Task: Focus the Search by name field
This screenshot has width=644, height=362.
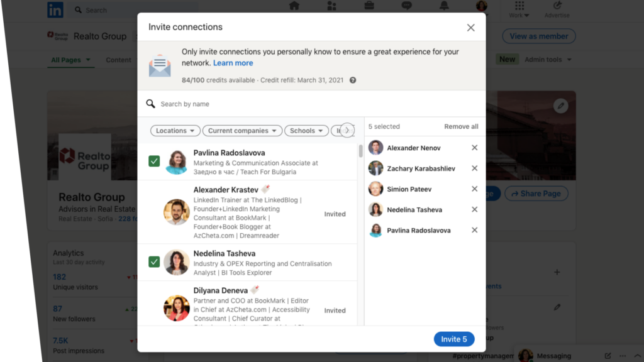Action: tap(312, 104)
